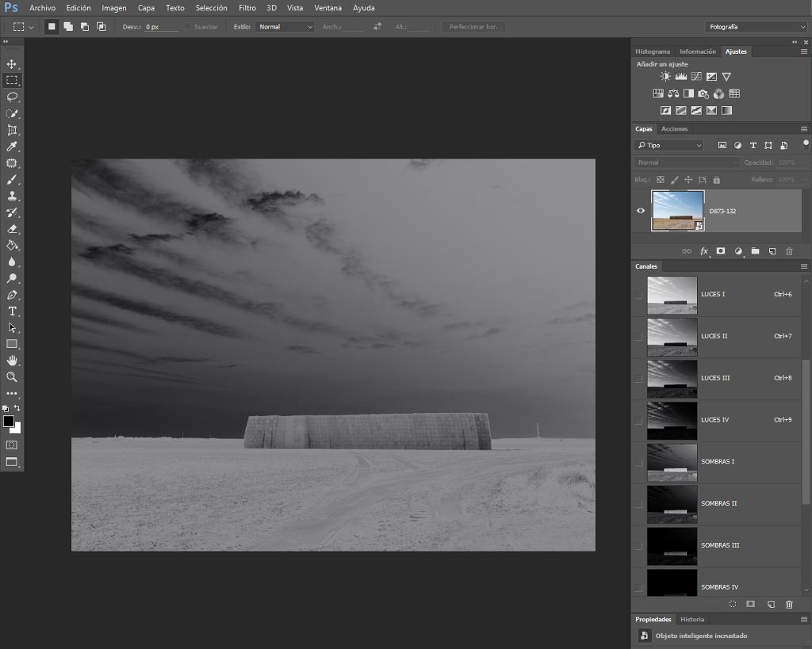Select the Clone Stamp tool
This screenshot has width=812, height=649.
point(11,197)
